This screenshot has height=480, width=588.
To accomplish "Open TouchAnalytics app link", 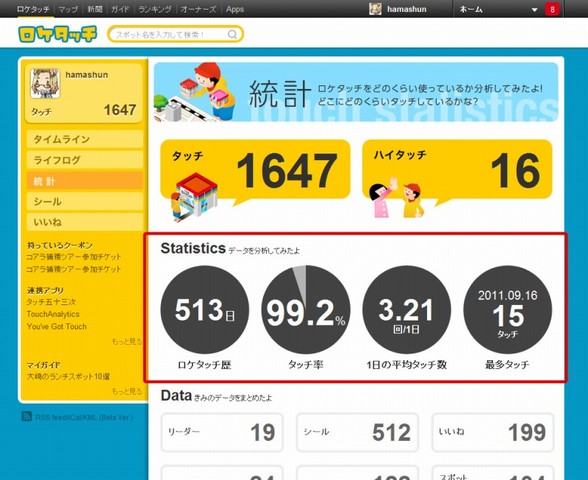I will point(53,314).
